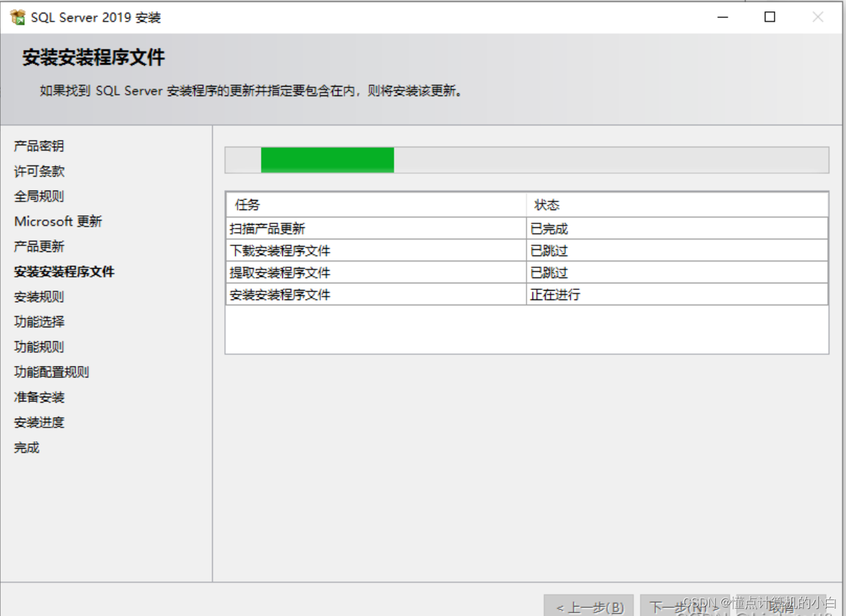
Task: Select the 安装进度 step
Action: point(39,423)
